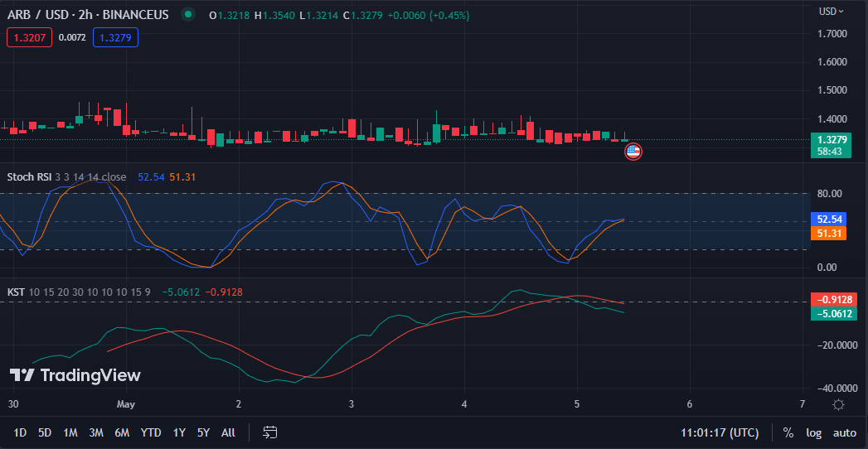Open chart settings gear icon
Screen dimensions: 868x449
(838, 404)
